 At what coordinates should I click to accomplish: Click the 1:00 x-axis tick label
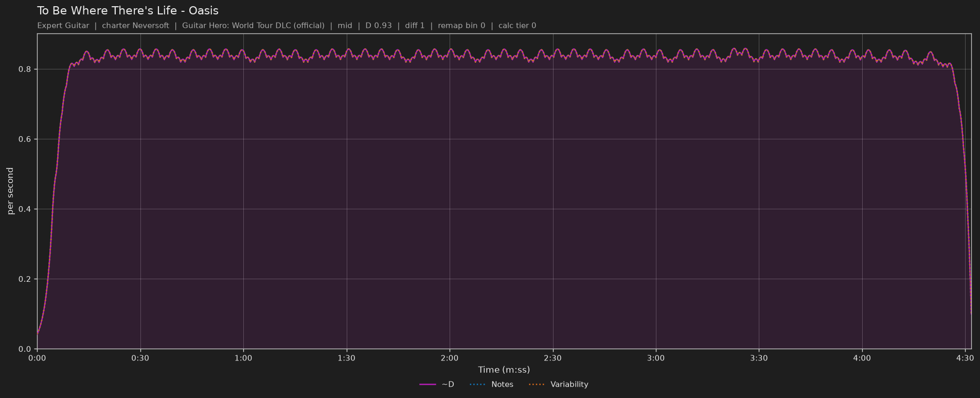click(243, 358)
